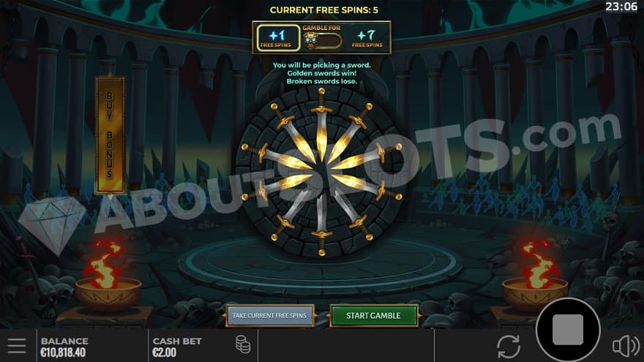Click Take Current Free Spins button
Viewport: 644px width, 362px height.
[x=270, y=316]
